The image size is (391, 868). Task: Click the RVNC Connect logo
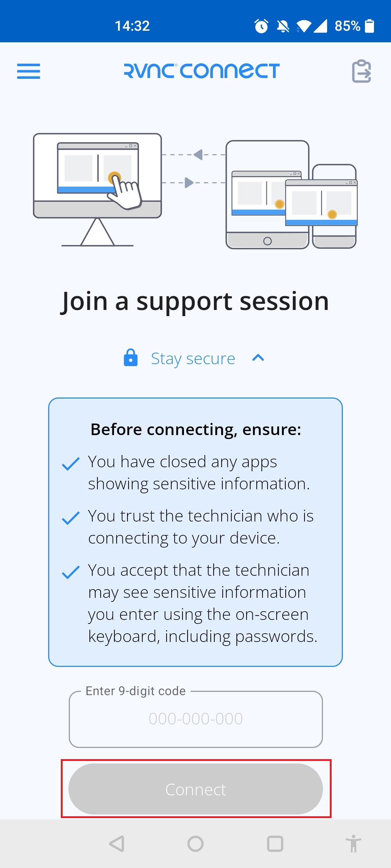(x=202, y=71)
